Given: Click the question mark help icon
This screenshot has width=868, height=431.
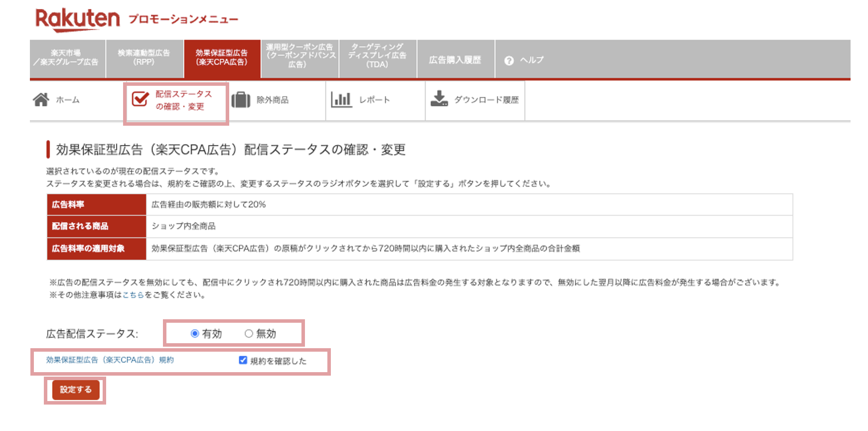Looking at the screenshot, I should point(509,60).
